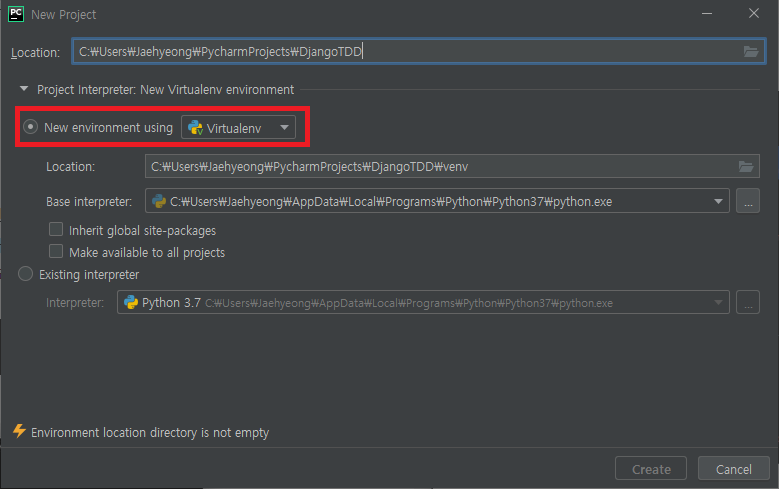Select Existing interpreter radio button
The width and height of the screenshot is (779, 489).
(25, 274)
